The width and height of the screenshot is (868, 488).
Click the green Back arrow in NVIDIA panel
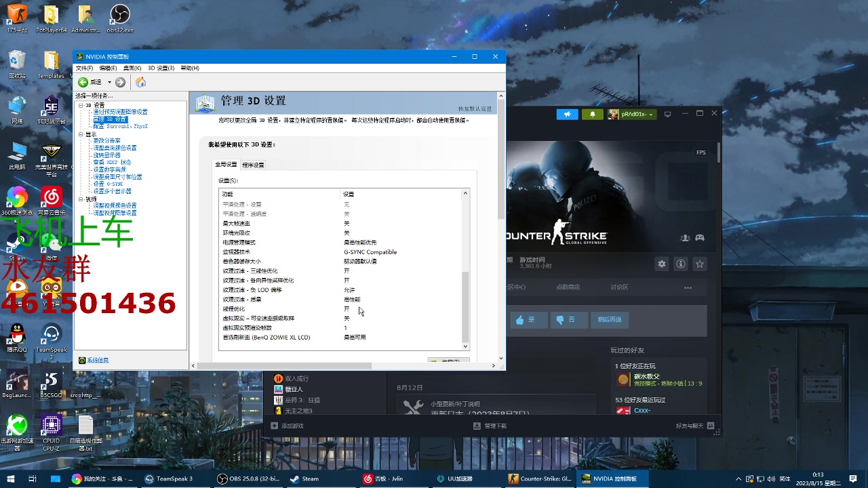tap(83, 82)
